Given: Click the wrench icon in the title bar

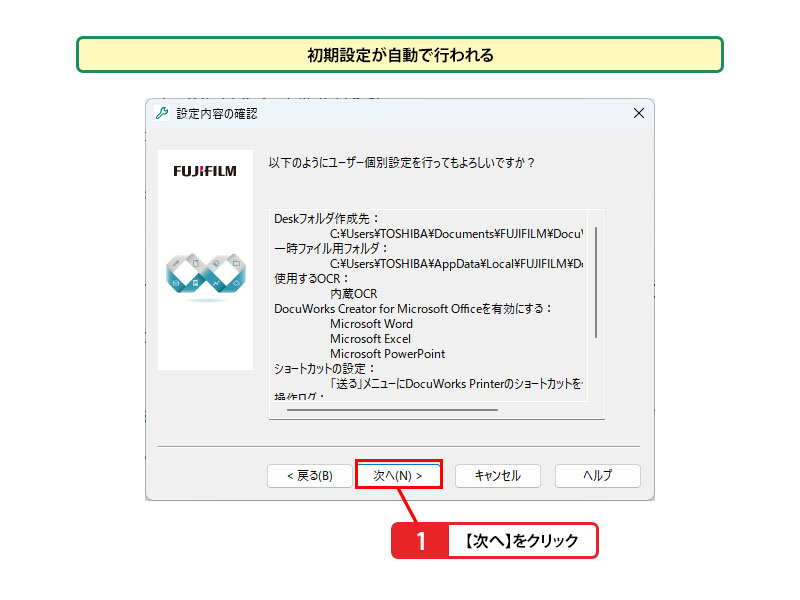Looking at the screenshot, I should (x=162, y=113).
